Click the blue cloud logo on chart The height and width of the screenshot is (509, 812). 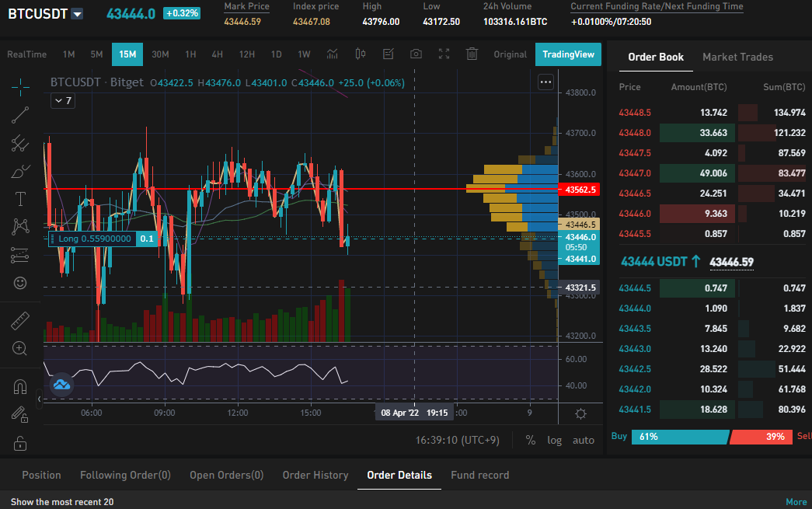point(61,385)
